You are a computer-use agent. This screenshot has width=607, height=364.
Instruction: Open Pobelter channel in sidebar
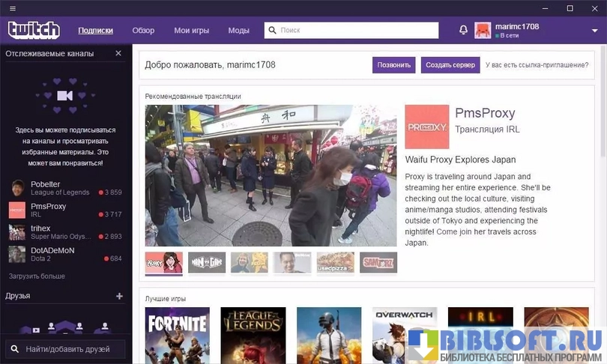pos(45,184)
